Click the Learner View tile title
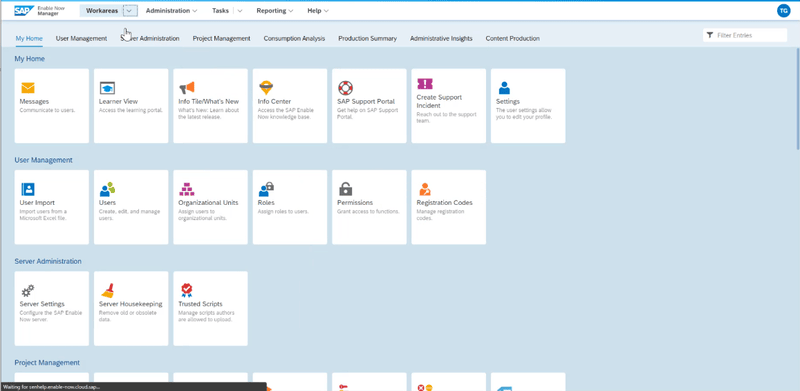This screenshot has width=800, height=391. pos(118,102)
